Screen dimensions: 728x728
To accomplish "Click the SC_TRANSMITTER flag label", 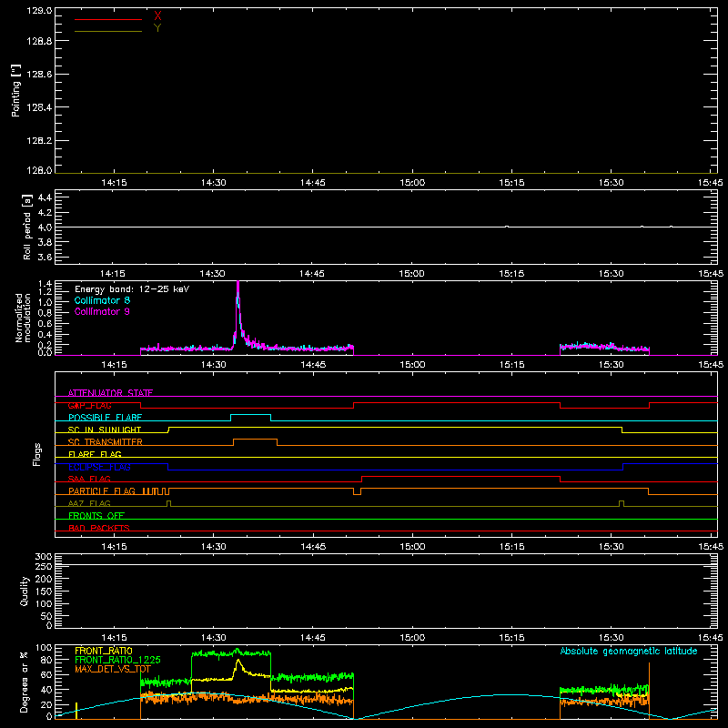I will (x=106, y=442).
